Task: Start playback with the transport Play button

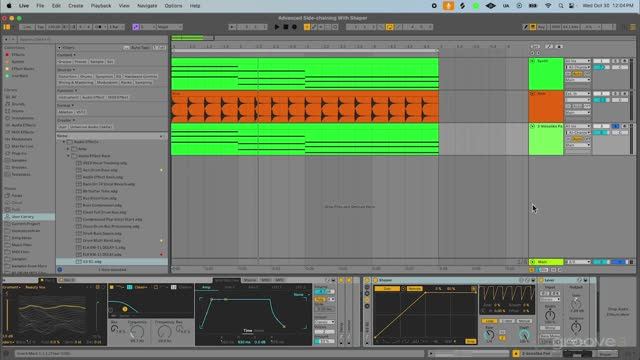Action: [x=277, y=27]
